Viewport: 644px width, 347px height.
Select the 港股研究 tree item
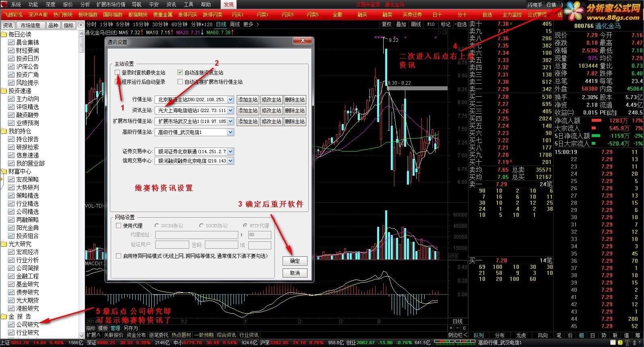pos(27,308)
